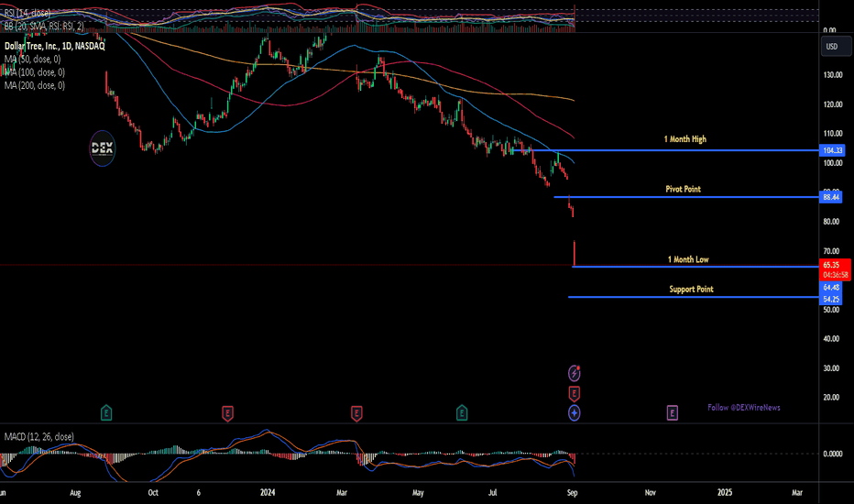
Task: Click the 50.00 price axis value
Action: click(831, 310)
